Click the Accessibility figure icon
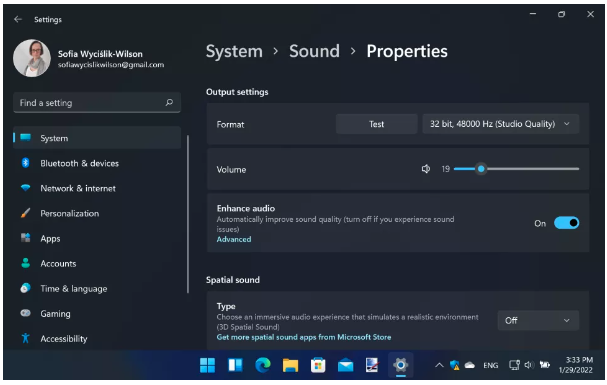The image size is (607, 385). click(x=26, y=338)
